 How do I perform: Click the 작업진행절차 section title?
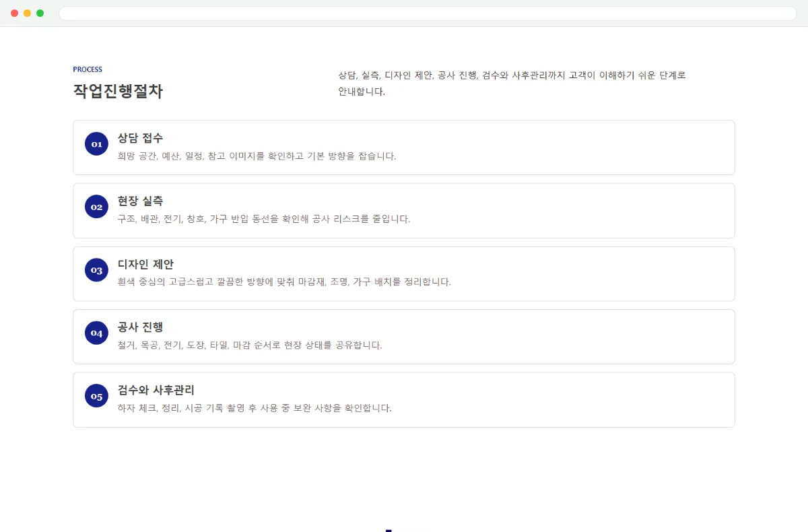pos(118,92)
